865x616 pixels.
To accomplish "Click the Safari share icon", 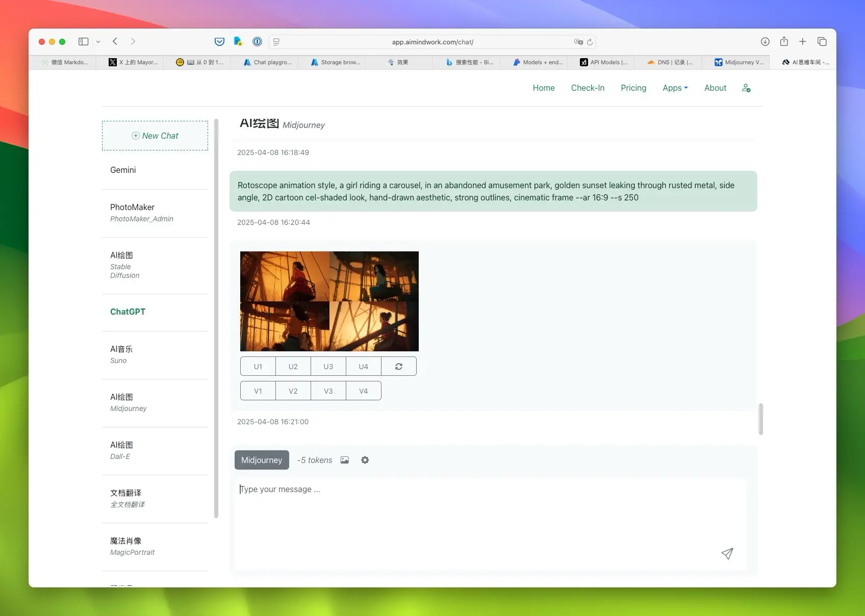I will (784, 41).
